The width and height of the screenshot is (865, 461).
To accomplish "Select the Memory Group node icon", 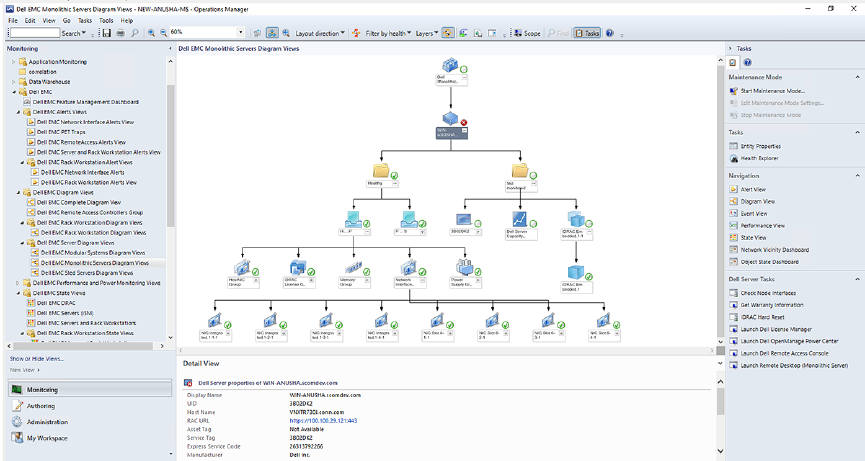I will (351, 268).
